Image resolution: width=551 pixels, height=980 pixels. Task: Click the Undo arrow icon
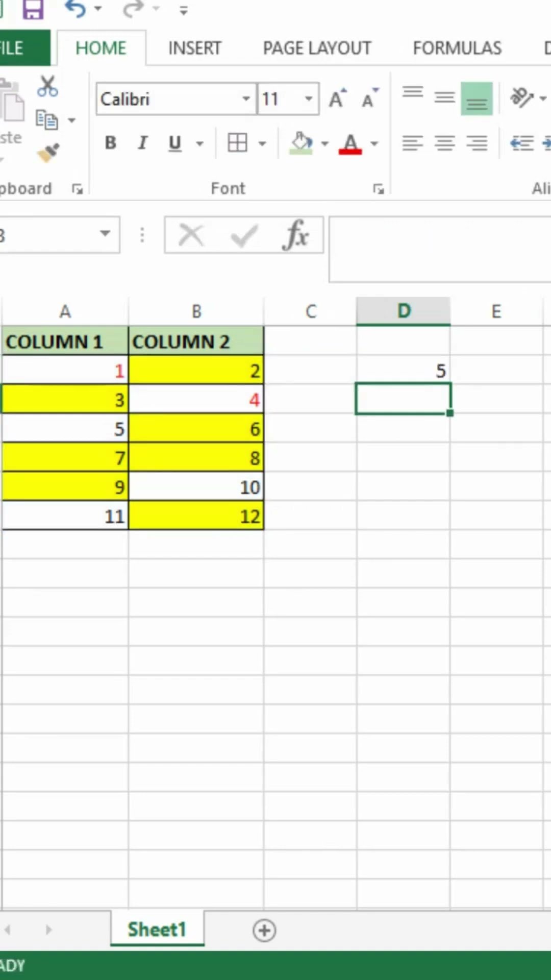click(76, 9)
